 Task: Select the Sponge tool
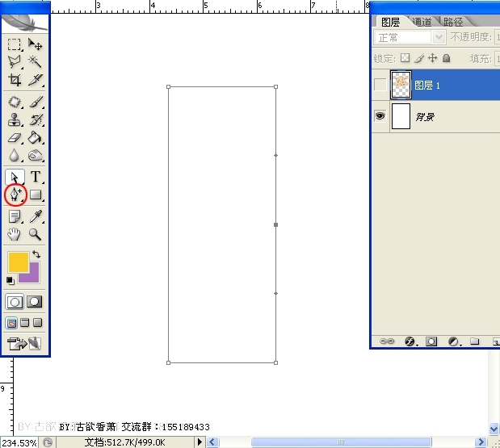pyautogui.click(x=35, y=156)
